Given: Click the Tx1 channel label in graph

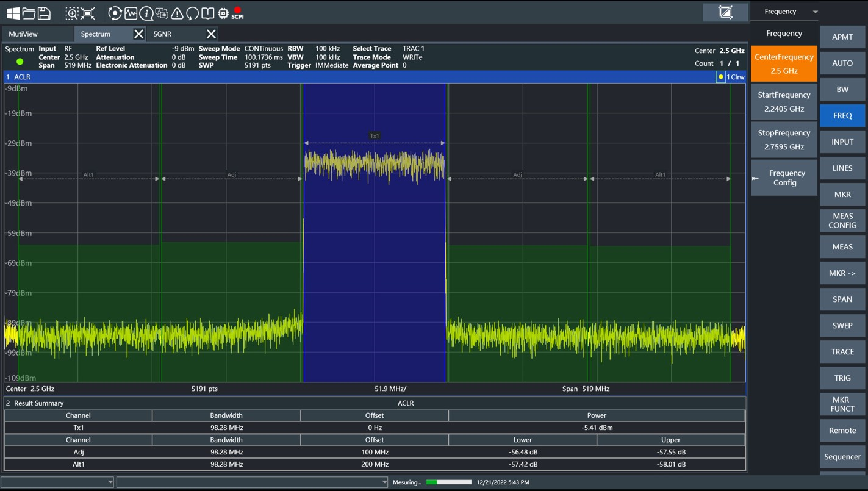Looking at the screenshot, I should [x=375, y=135].
